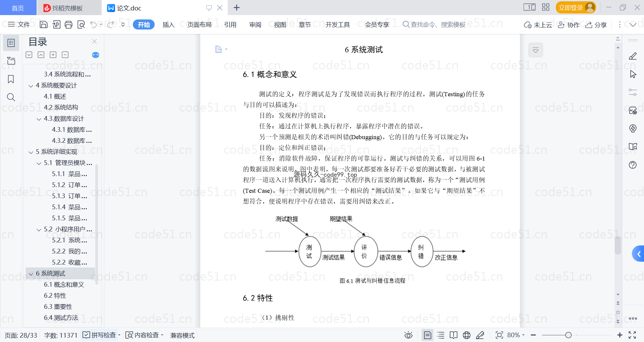Select outline item 6.4 测试方法

pos(61,318)
